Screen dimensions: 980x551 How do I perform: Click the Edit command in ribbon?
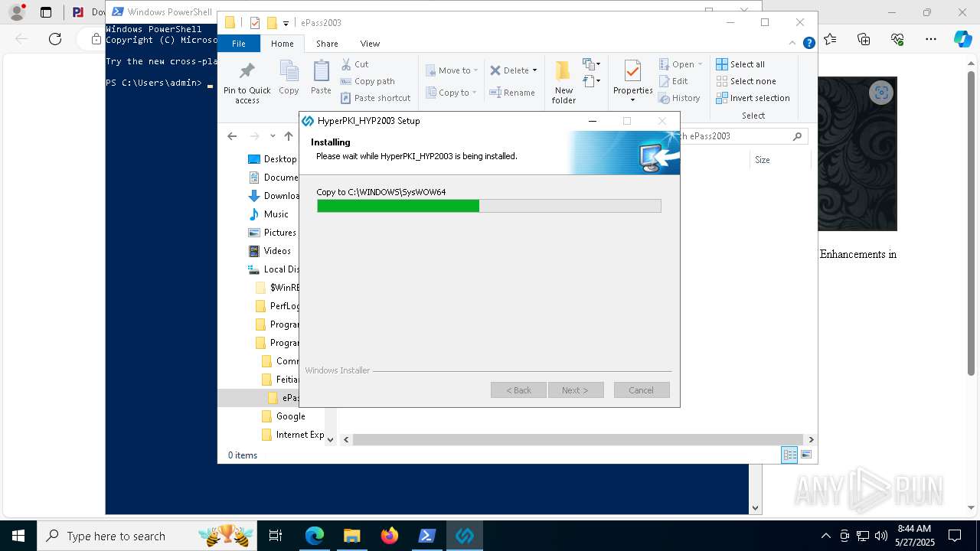pyautogui.click(x=673, y=81)
